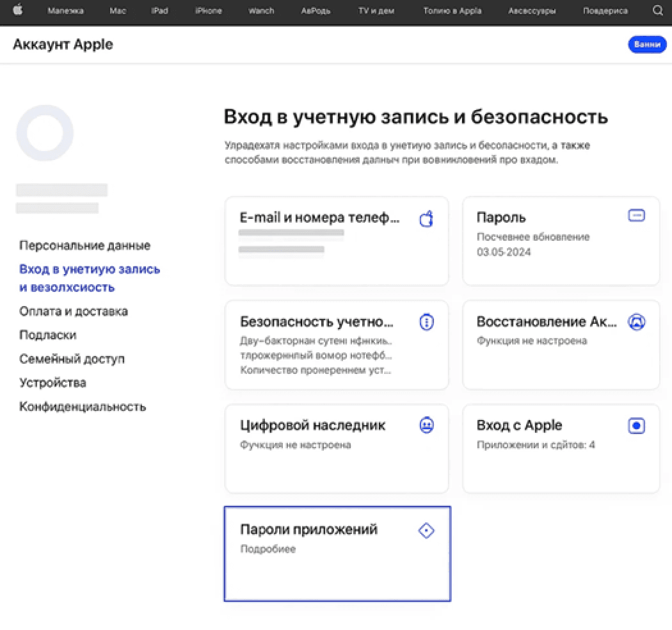The width and height of the screenshot is (672, 630).
Task: Click the Apple logo in navigation bar
Action: [x=17, y=10]
